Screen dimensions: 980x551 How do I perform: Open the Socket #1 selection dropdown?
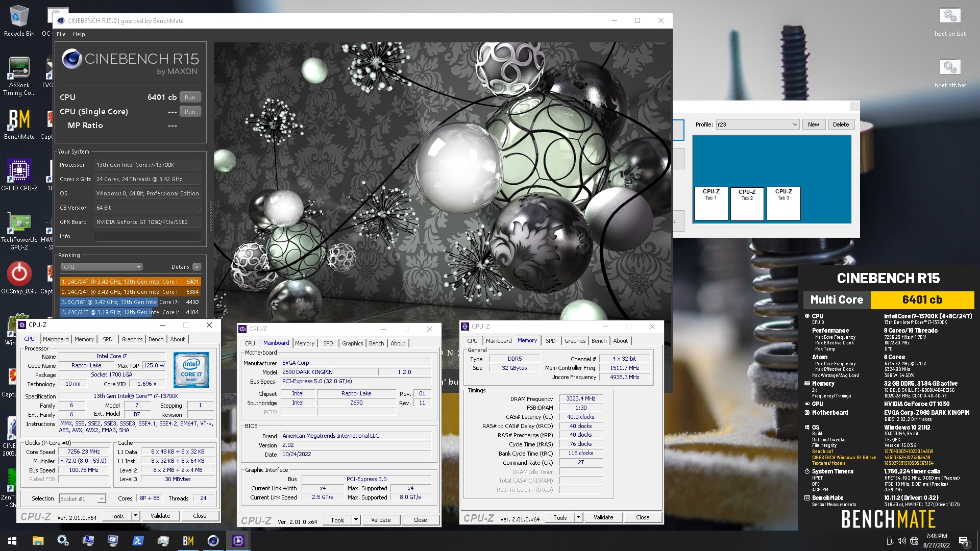(x=82, y=498)
